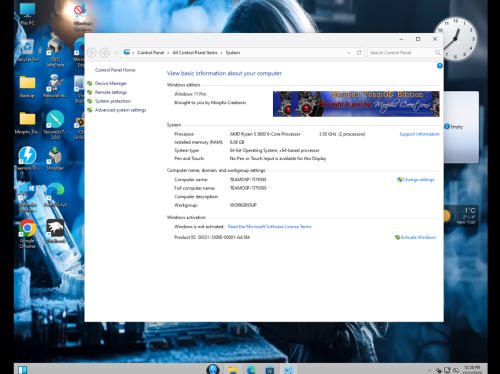Go to Control Panel Home
This screenshot has height=374, width=500.
tap(115, 70)
